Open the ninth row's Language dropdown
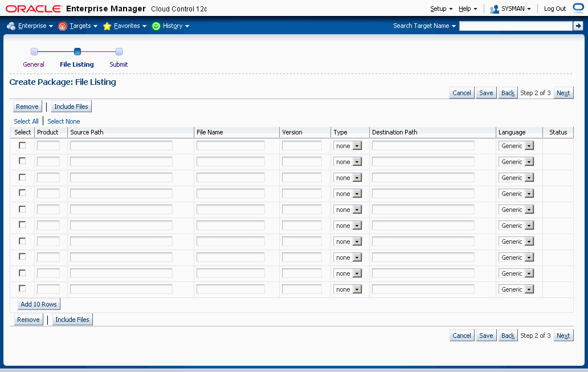This screenshot has width=588, height=372. (516, 273)
